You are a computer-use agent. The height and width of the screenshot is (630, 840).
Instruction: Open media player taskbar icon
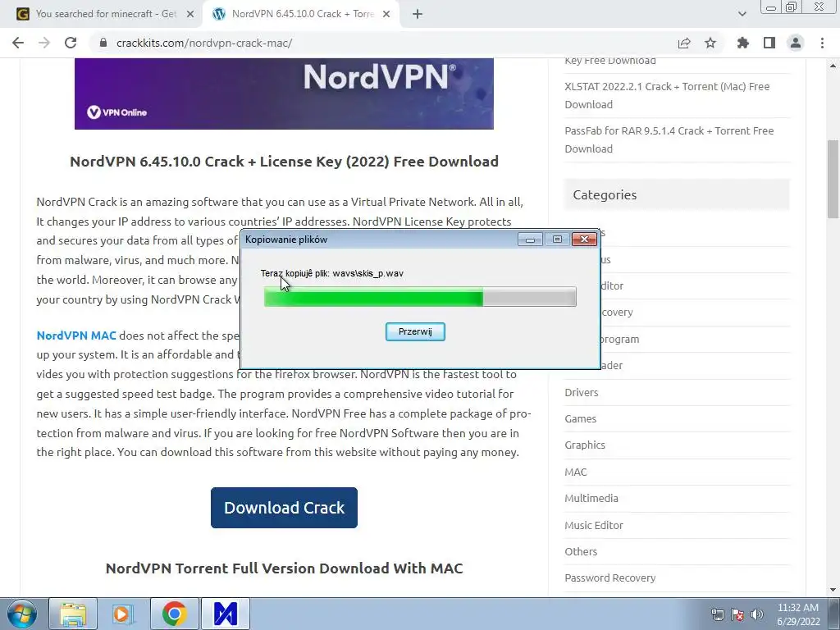123,614
